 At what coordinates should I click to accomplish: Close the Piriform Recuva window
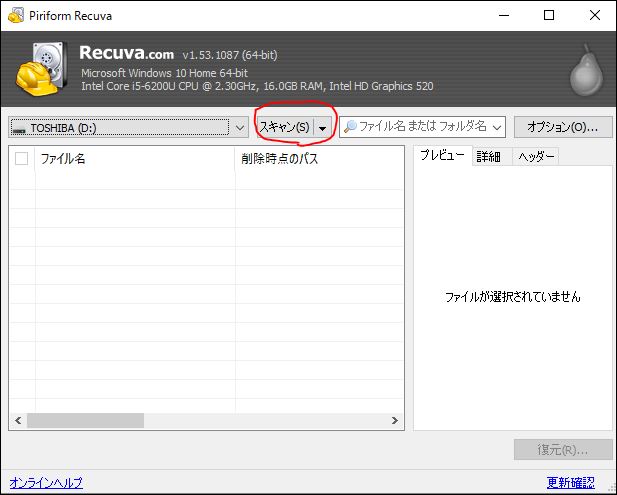pos(595,15)
